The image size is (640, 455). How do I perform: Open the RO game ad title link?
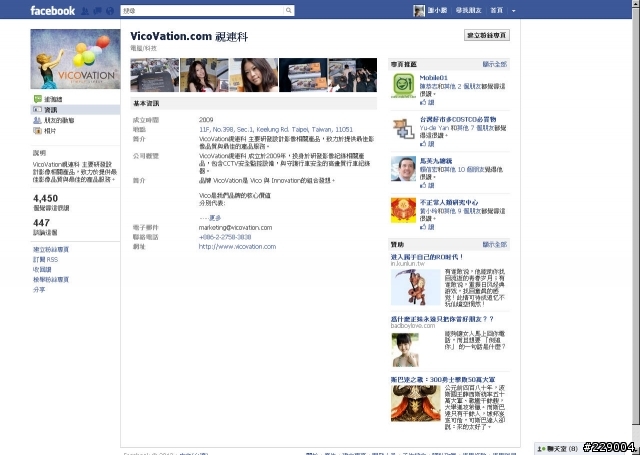pos(427,257)
